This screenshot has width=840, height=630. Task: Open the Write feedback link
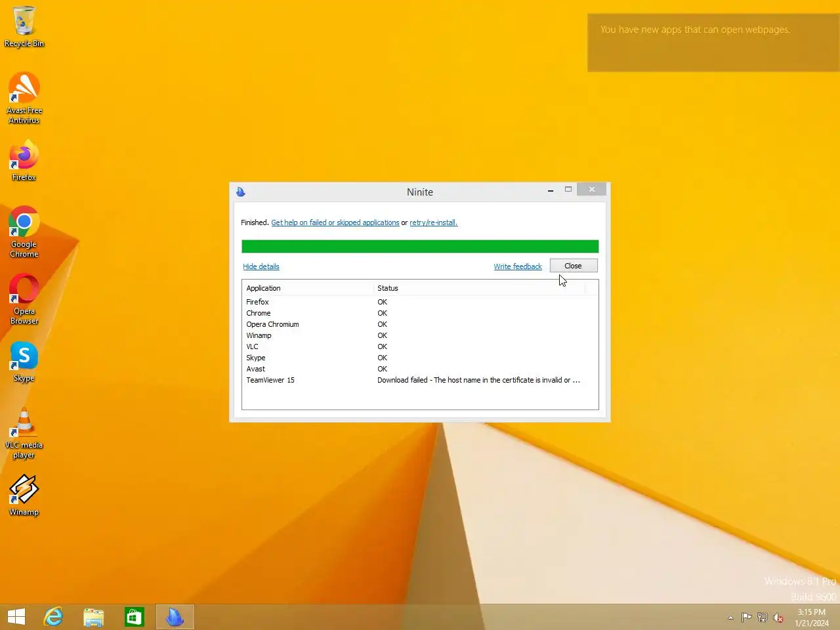tap(518, 266)
